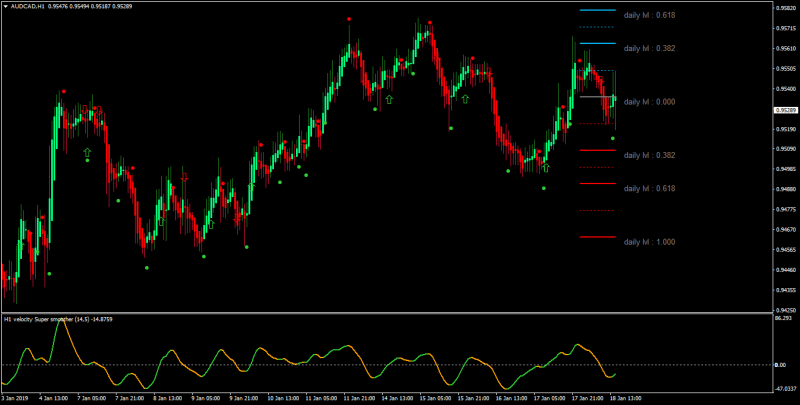Click the '18 Jan 13:00' time axis label
The image size is (800, 405).
pyautogui.click(x=625, y=398)
